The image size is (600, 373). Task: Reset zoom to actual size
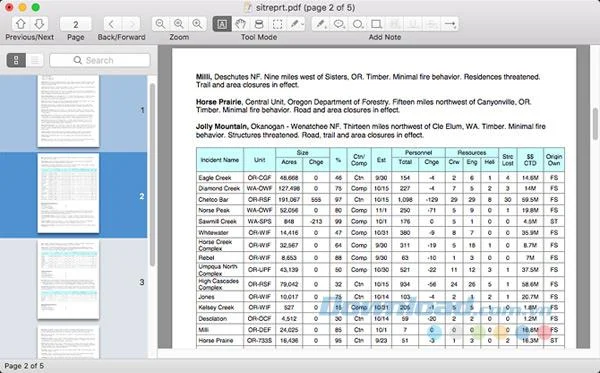179,24
